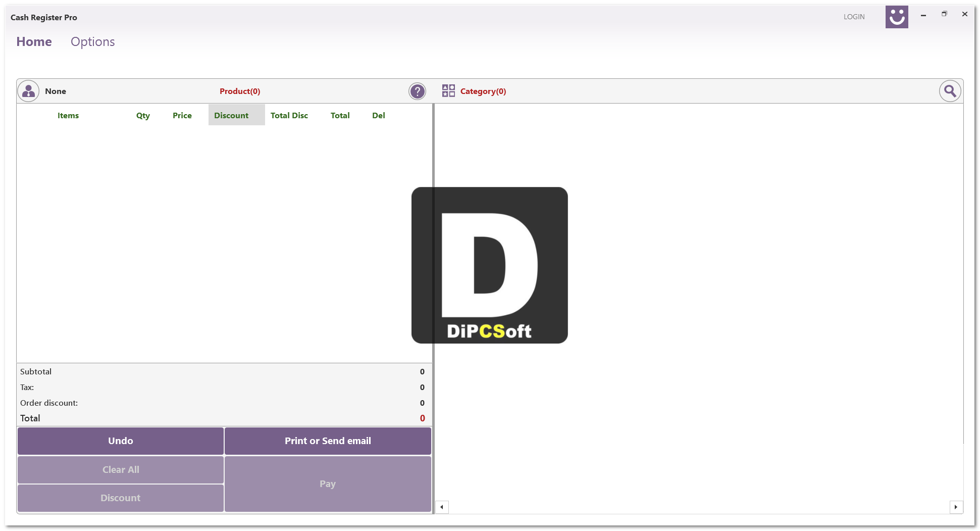Click the right scroll arrow

click(x=956, y=507)
